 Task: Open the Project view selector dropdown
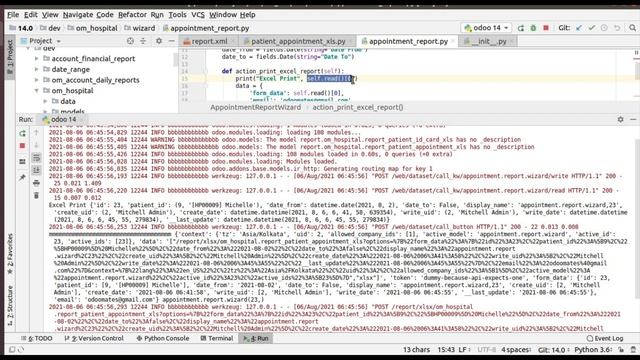(41, 41)
